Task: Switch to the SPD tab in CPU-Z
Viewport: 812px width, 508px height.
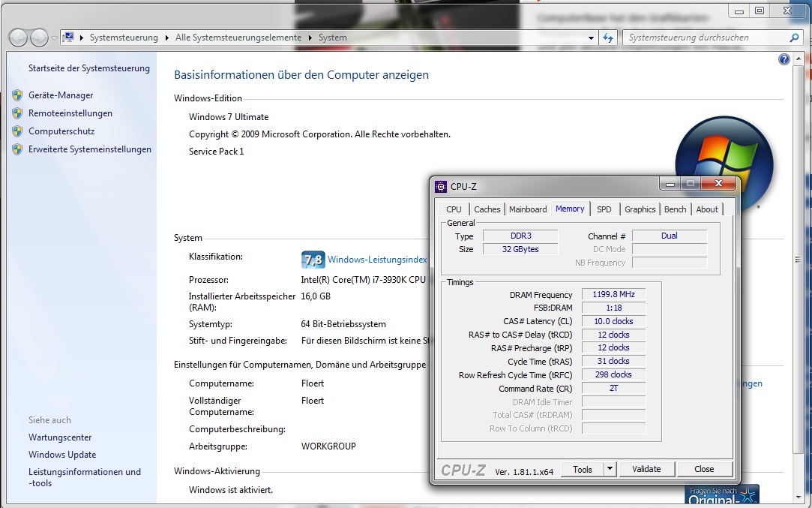Action: (604, 209)
